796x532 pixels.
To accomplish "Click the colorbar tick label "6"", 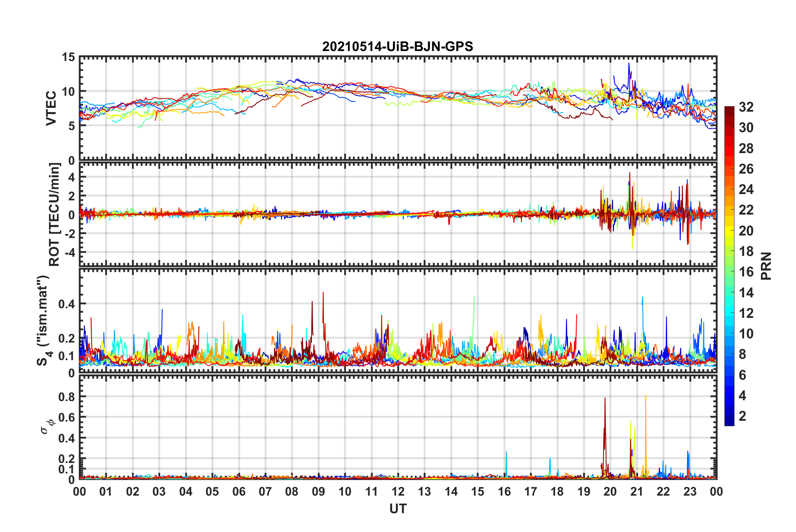I will click(743, 375).
